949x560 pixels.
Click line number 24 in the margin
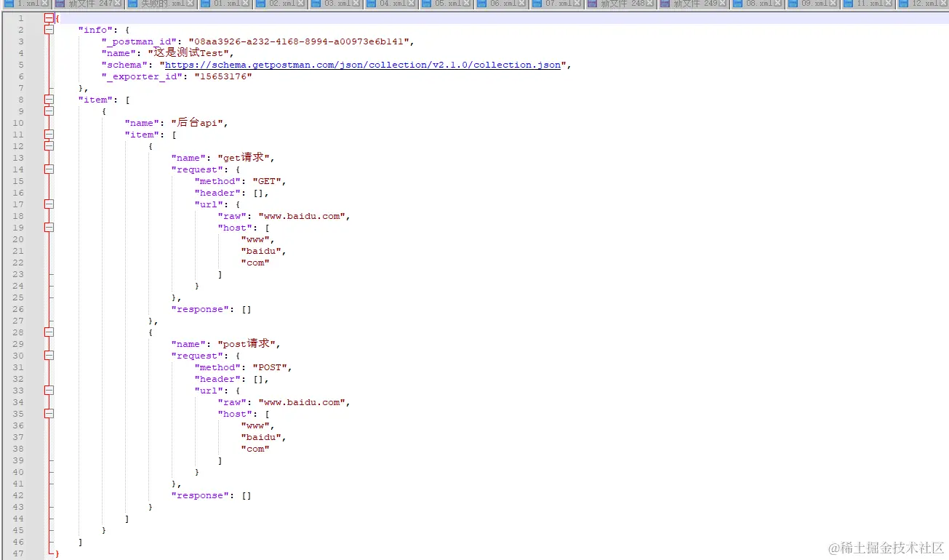(x=17, y=286)
